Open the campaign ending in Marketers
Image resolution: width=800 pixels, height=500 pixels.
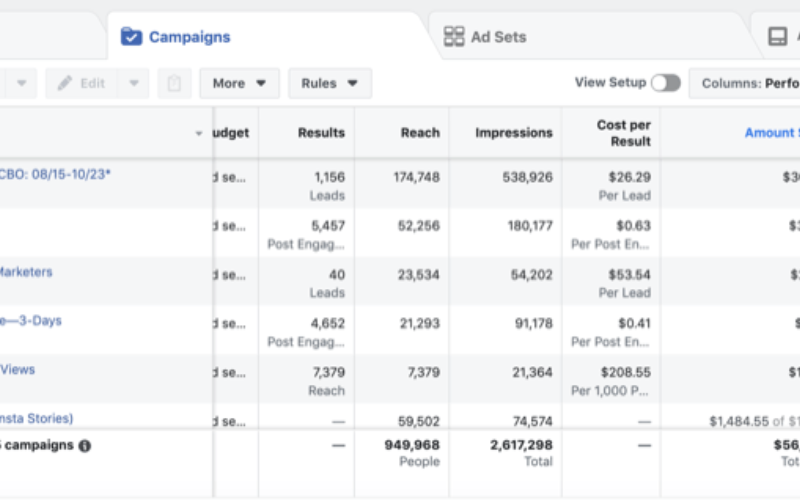pyautogui.click(x=26, y=272)
